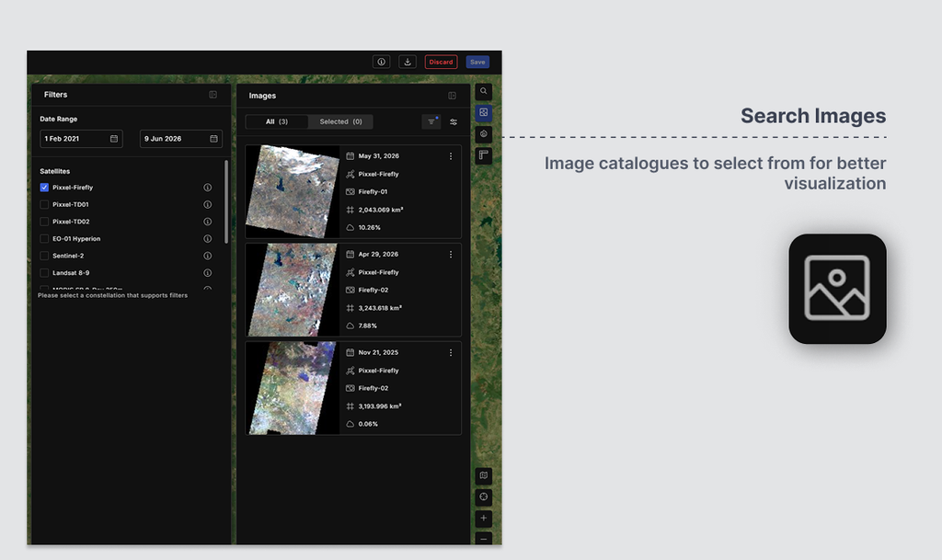Select the highlighted image search sidebar icon

pyautogui.click(x=484, y=113)
